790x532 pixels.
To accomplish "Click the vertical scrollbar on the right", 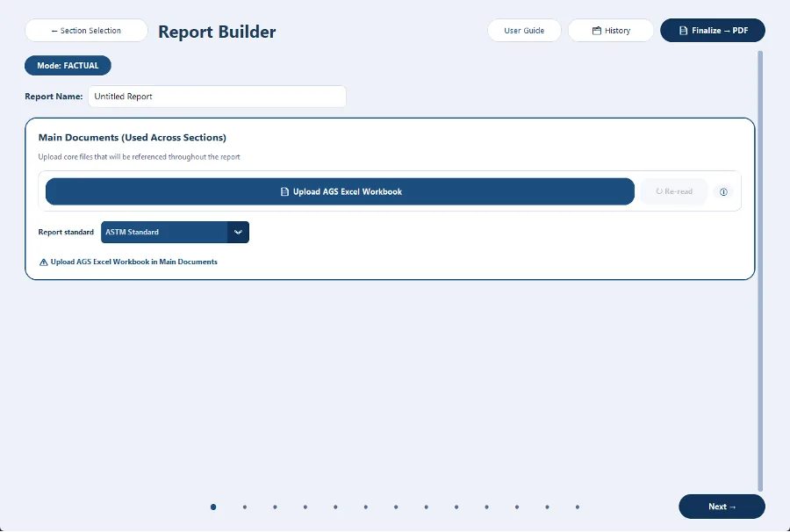I will (x=760, y=270).
